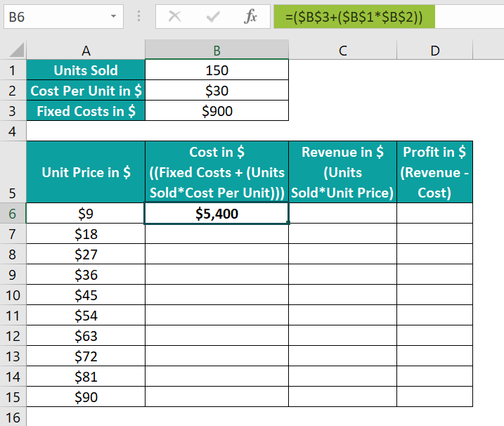Screen dimensions: 504x426
Task: Select column B header
Action: coord(217,50)
